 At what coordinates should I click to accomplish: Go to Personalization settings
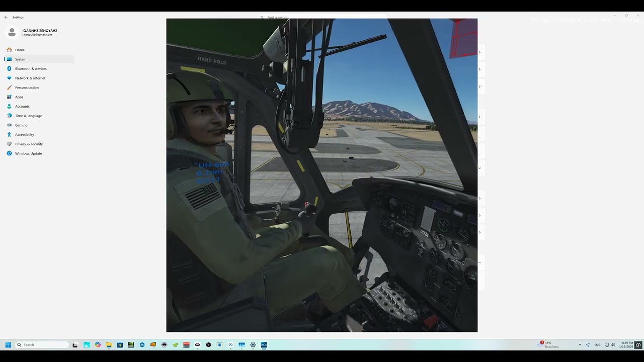pos(39,87)
